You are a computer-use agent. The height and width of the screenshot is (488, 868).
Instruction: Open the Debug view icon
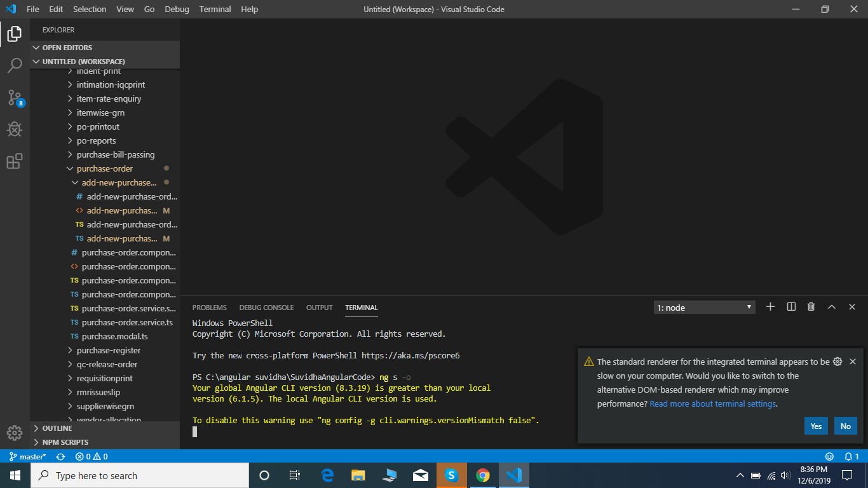[x=15, y=130]
